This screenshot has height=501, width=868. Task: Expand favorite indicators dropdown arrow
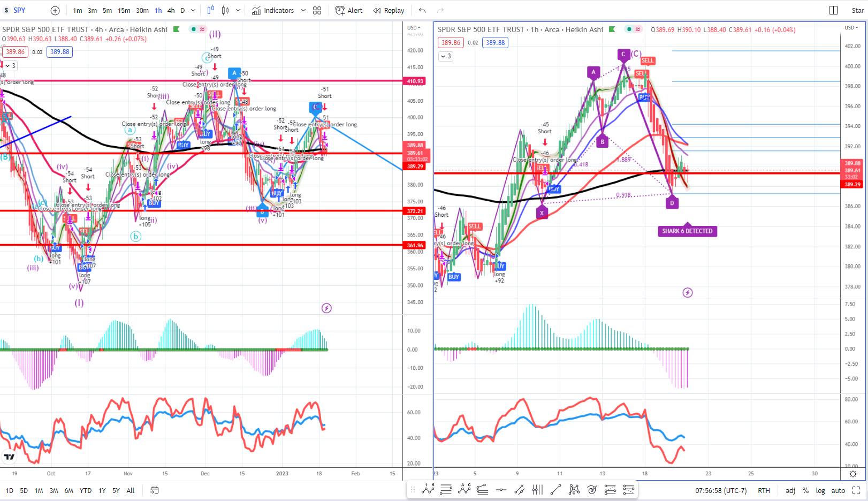click(x=303, y=10)
